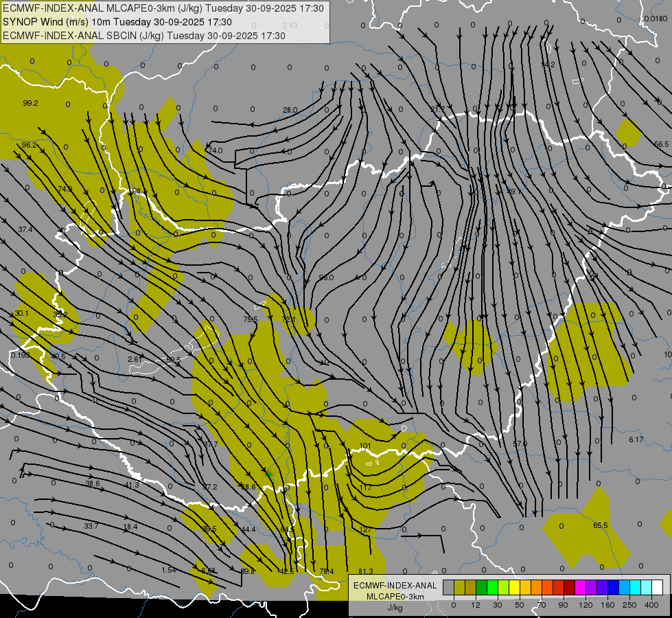Click the map value '28.0'

(290, 111)
